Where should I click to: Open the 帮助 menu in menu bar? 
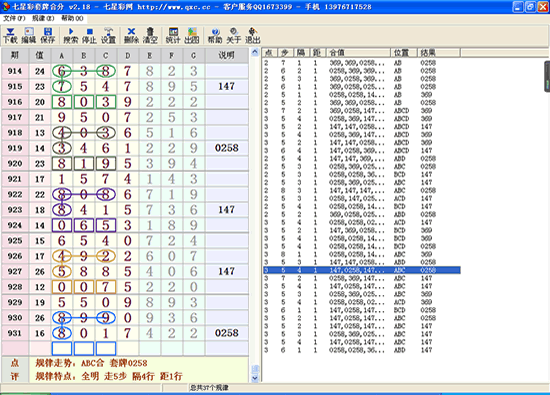click(72, 18)
